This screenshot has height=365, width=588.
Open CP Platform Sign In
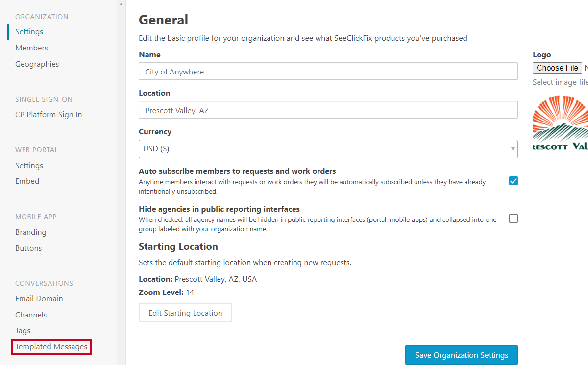[49, 115]
